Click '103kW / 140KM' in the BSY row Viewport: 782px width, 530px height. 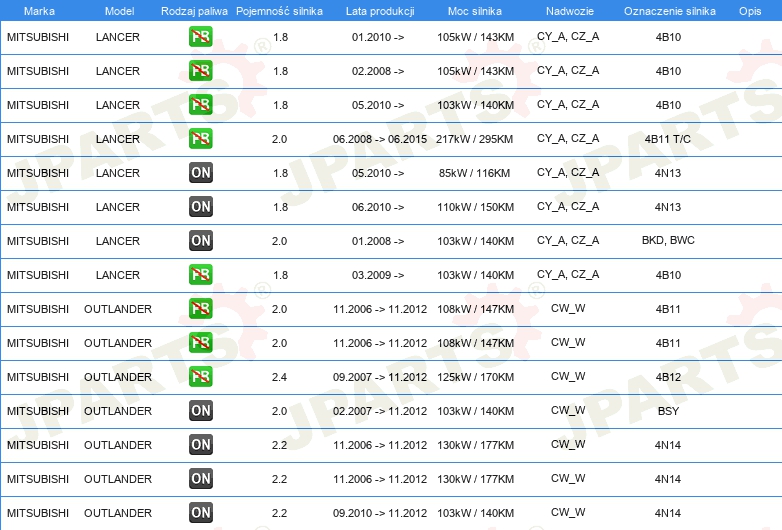476,411
